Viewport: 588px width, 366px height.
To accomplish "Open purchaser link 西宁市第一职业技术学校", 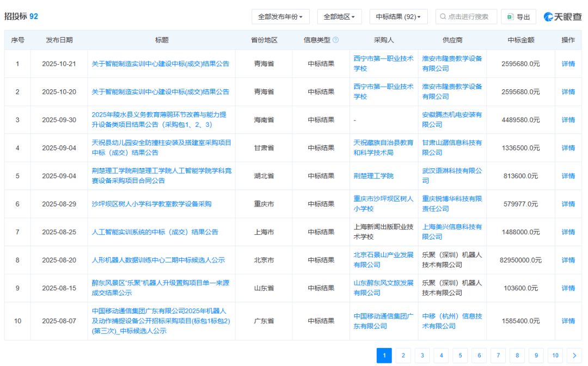I will point(383,63).
